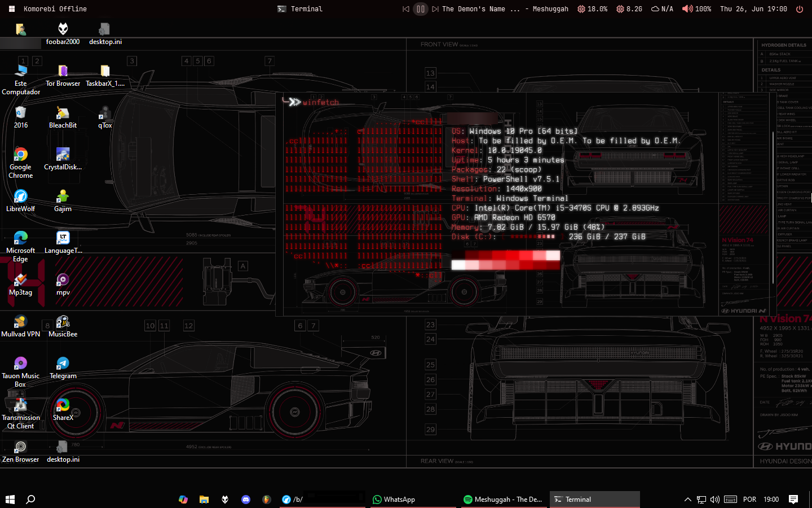812x508 pixels.
Task: Click the power icon in the top bar
Action: [799, 9]
